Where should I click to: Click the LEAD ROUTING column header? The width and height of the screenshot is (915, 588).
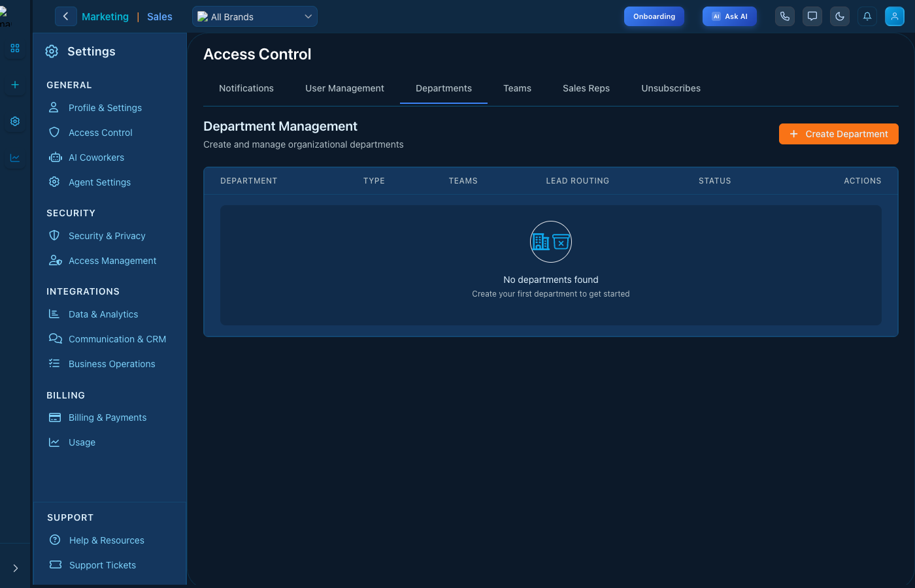(x=578, y=181)
